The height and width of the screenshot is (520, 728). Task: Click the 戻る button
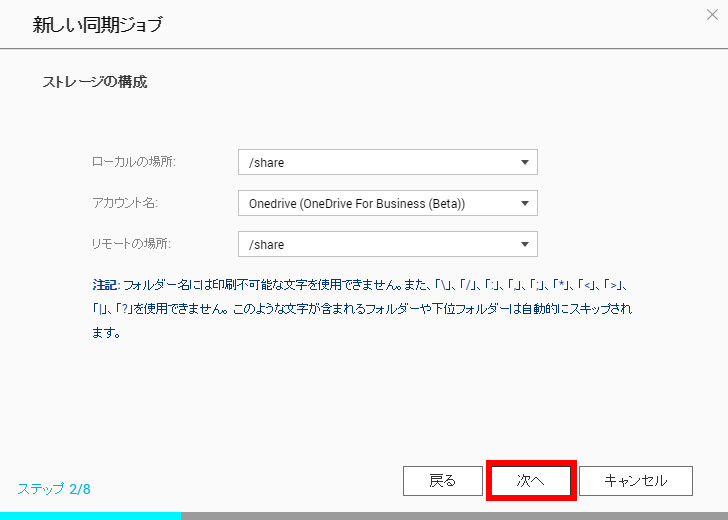point(443,481)
